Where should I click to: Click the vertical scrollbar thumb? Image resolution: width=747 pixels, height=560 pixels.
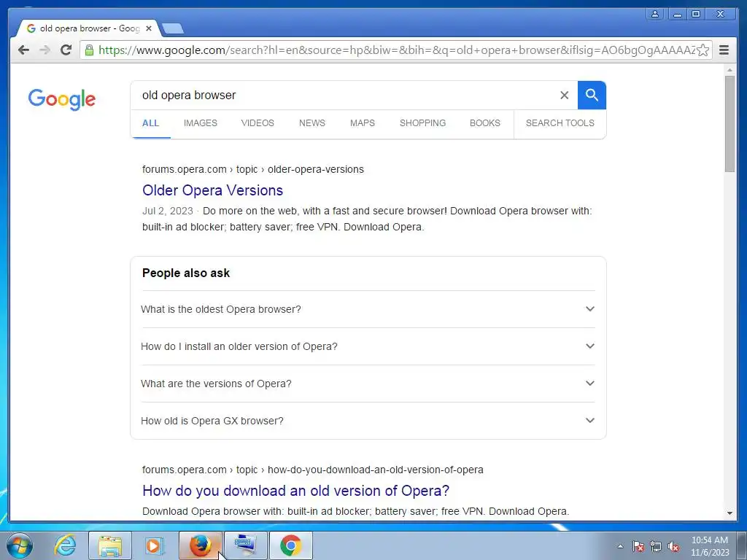[x=729, y=123]
